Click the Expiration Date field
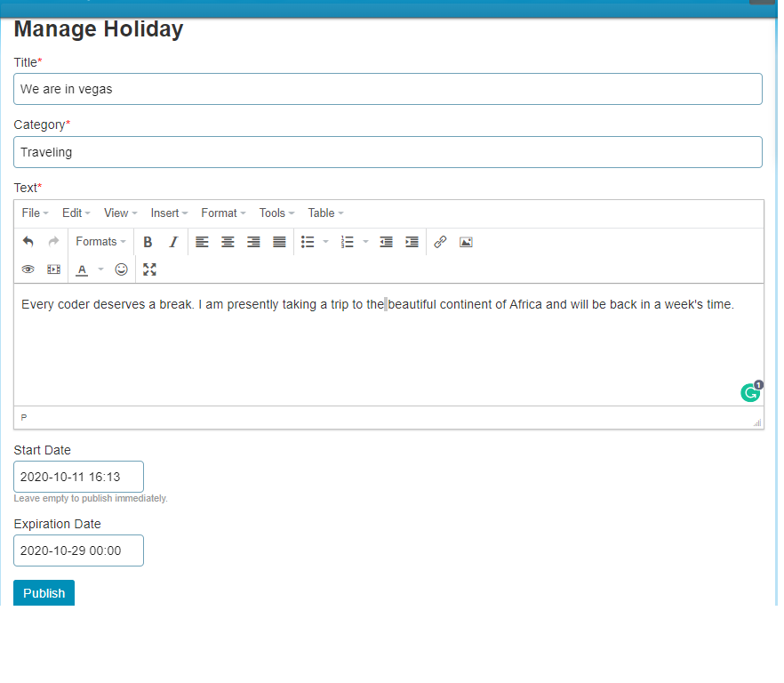784x683 pixels. [x=78, y=550]
